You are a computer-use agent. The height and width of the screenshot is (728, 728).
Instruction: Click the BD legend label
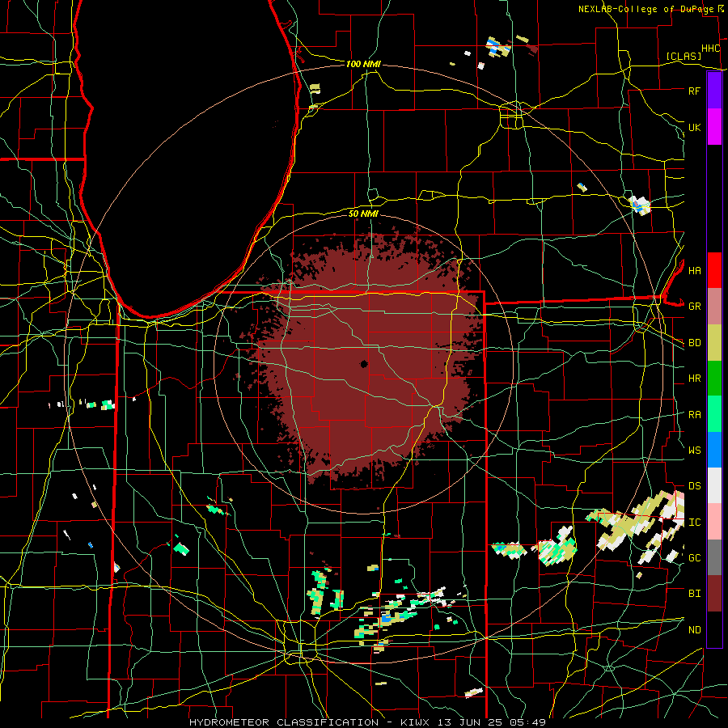pyautogui.click(x=694, y=343)
